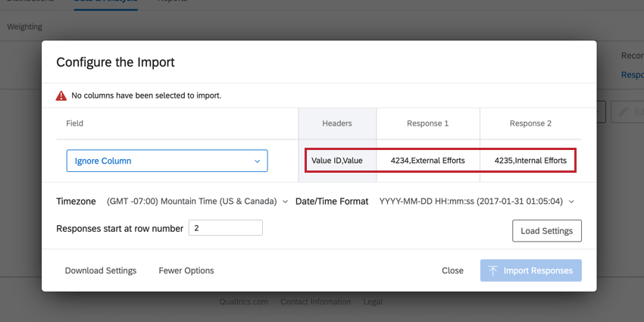Open the Weighting sub-tab

25,27
